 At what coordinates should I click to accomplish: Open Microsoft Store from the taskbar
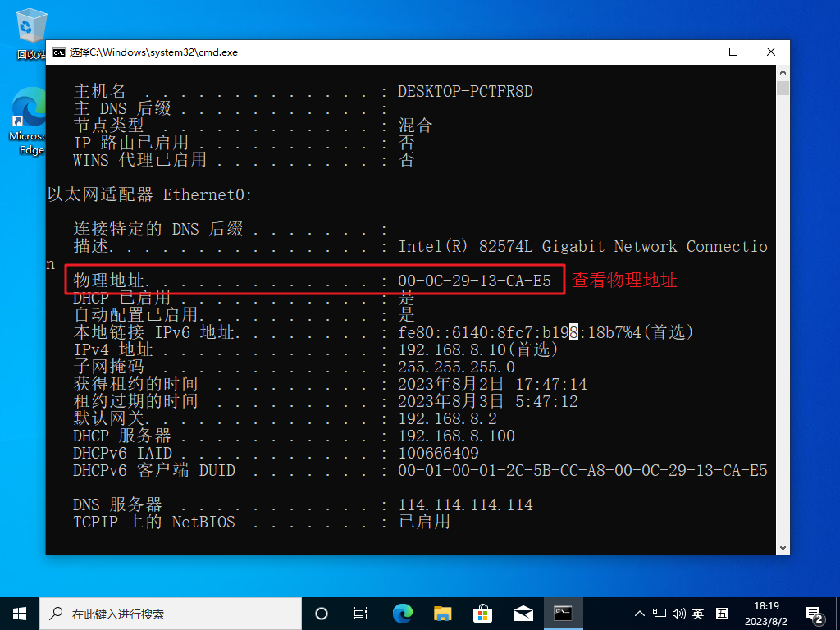(482, 614)
